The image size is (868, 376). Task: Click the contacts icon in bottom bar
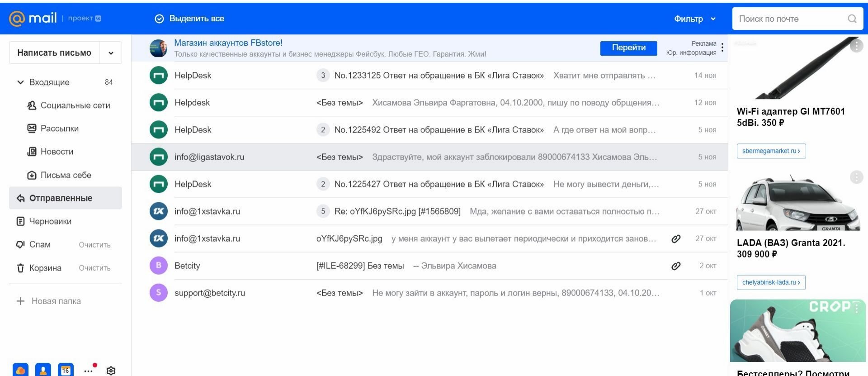(43, 370)
